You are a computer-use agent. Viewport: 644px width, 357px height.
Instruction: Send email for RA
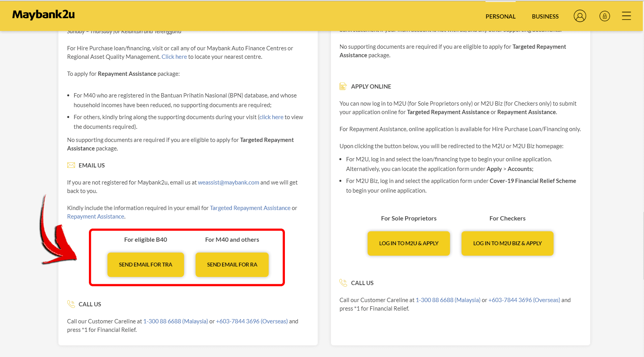[x=232, y=265]
